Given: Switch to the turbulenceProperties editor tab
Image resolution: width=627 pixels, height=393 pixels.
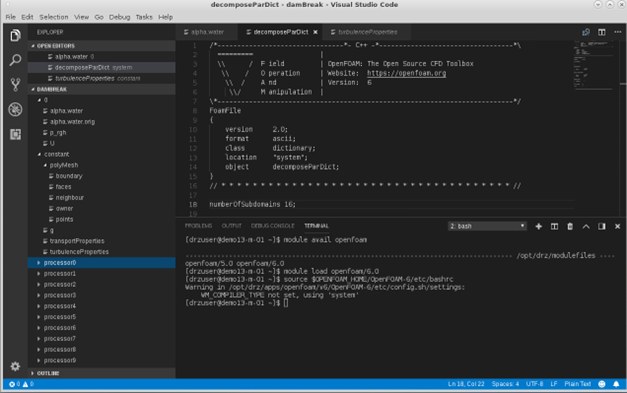Looking at the screenshot, I should (x=367, y=32).
